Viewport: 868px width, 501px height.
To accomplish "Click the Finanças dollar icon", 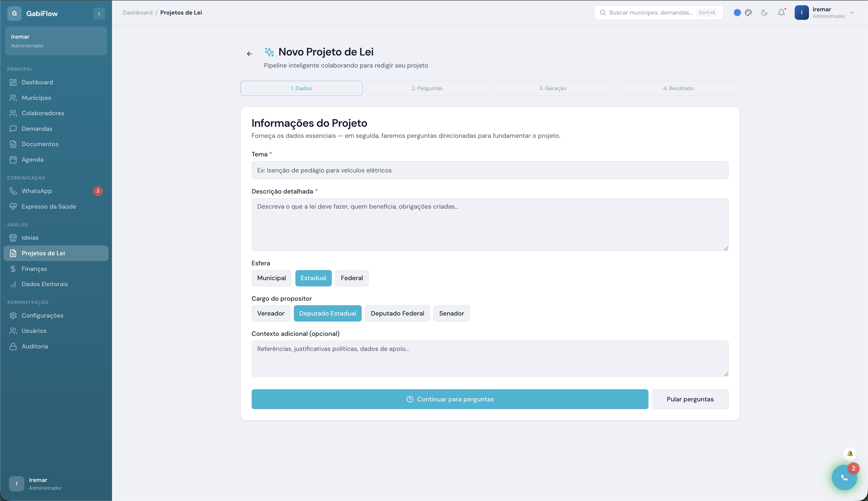I will [x=13, y=269].
